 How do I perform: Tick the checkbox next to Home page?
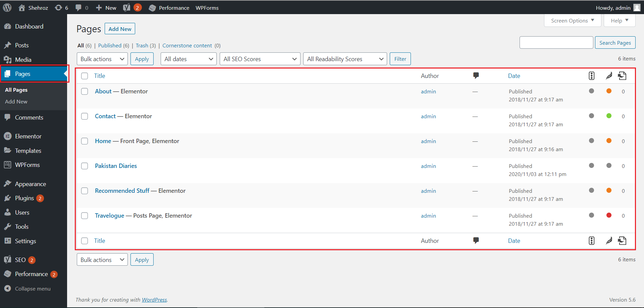85,141
